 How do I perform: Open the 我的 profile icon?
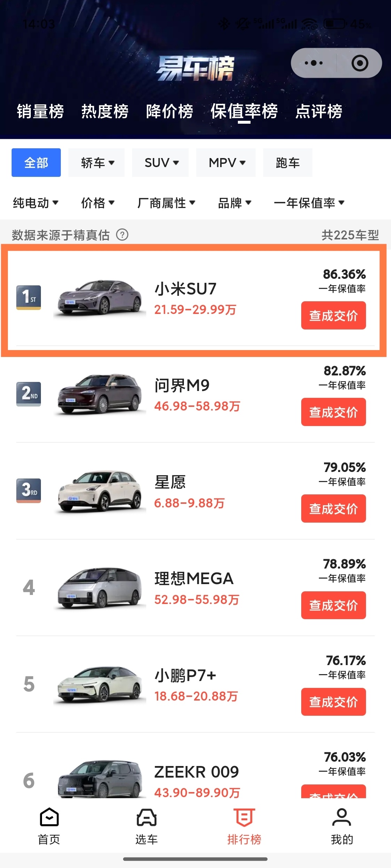pos(341,818)
